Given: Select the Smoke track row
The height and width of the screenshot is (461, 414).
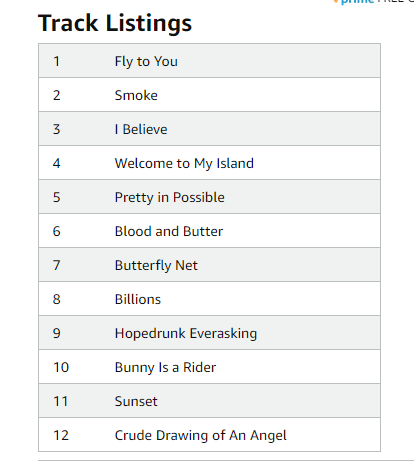Looking at the screenshot, I should [x=209, y=95].
